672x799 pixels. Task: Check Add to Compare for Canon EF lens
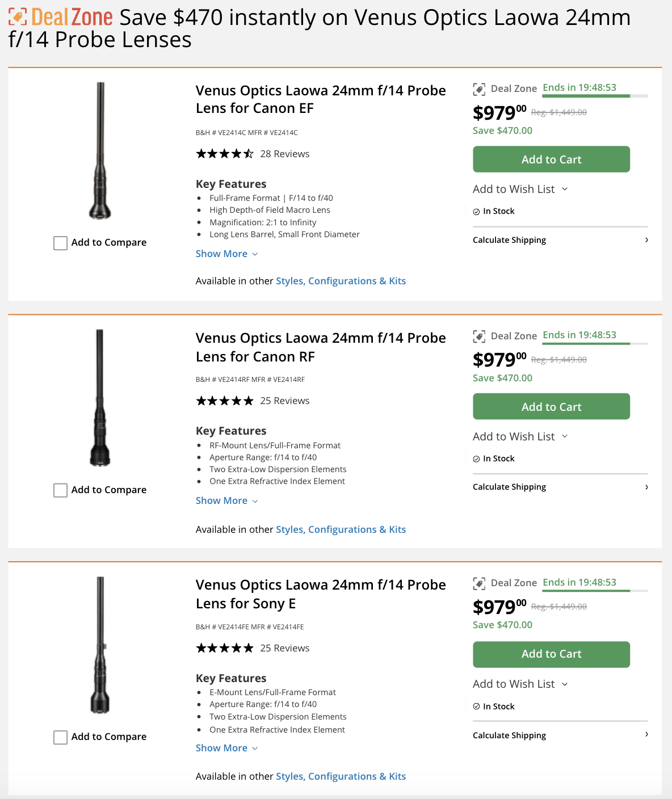(61, 243)
